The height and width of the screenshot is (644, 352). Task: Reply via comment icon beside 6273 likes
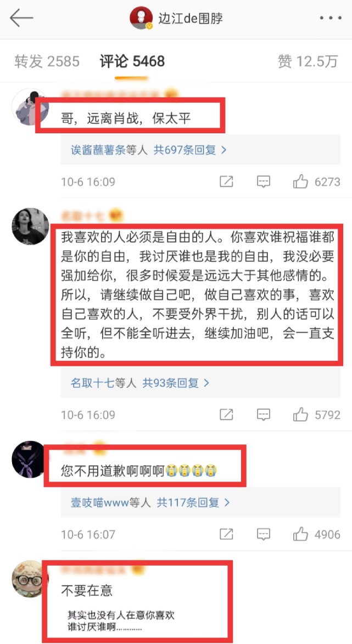click(263, 181)
